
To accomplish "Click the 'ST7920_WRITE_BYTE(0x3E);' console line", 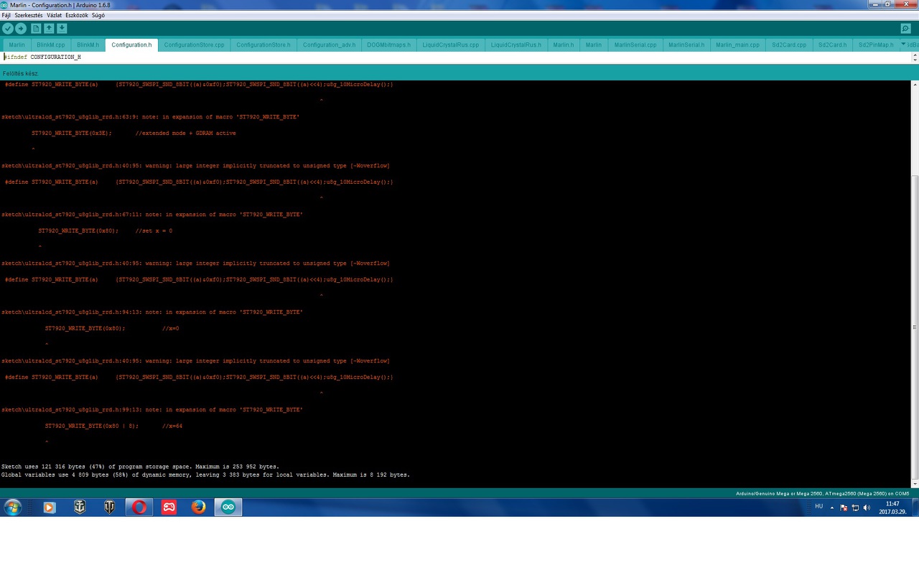I will coord(134,133).
